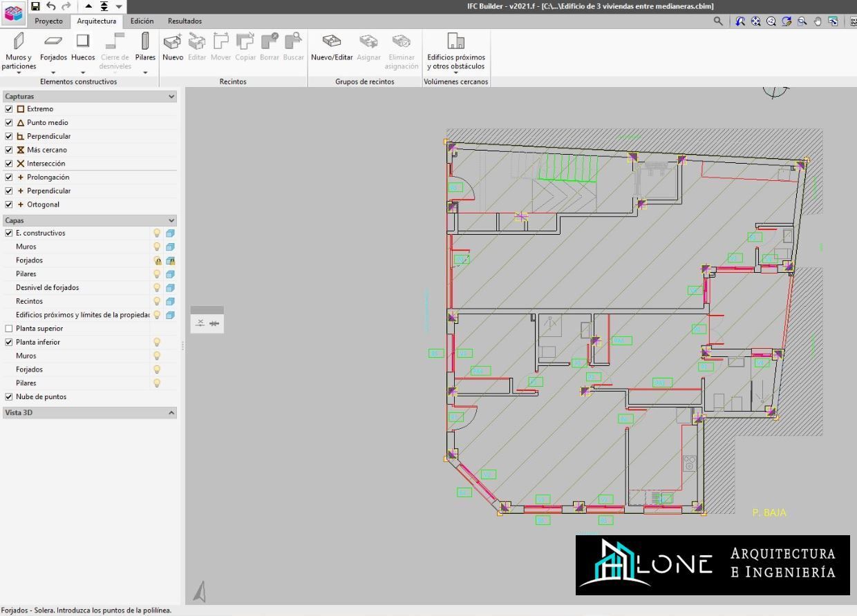This screenshot has height=616, width=857.
Task: Switch to the Edición tab
Action: pos(142,21)
